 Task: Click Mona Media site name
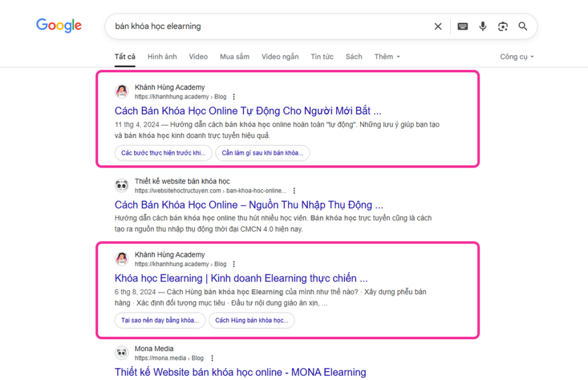point(154,349)
